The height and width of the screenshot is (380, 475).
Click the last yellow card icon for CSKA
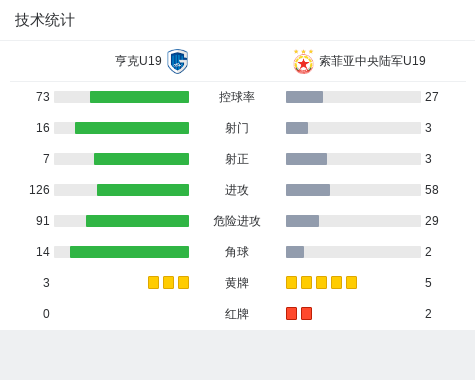coord(351,283)
